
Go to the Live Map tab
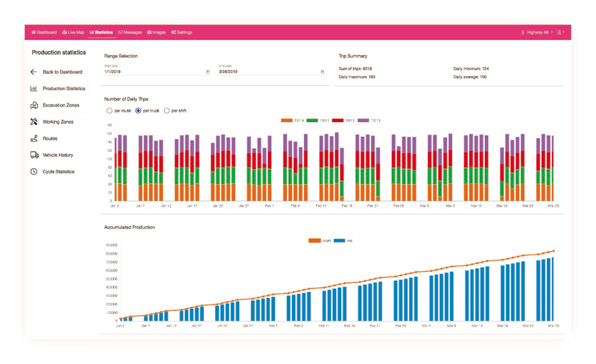[73, 33]
